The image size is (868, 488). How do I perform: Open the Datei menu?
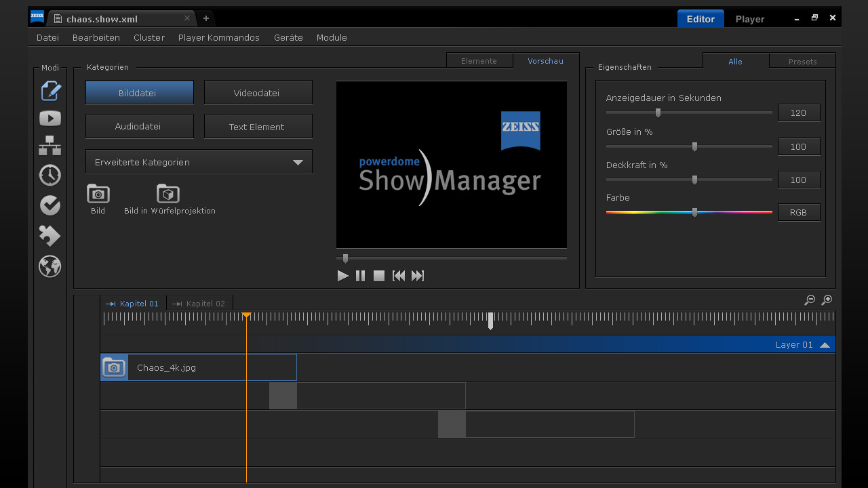(x=47, y=37)
